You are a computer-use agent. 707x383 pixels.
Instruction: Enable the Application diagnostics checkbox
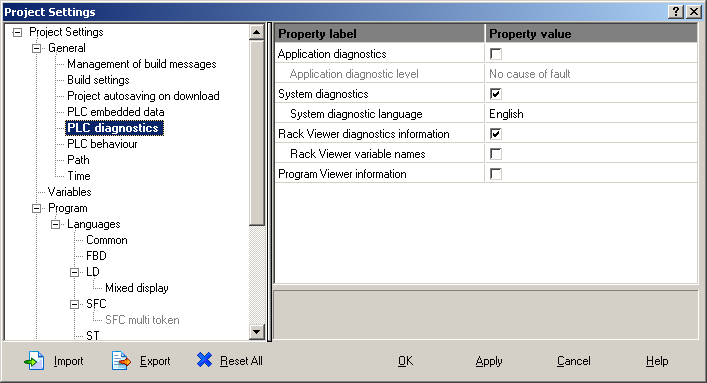pos(496,54)
